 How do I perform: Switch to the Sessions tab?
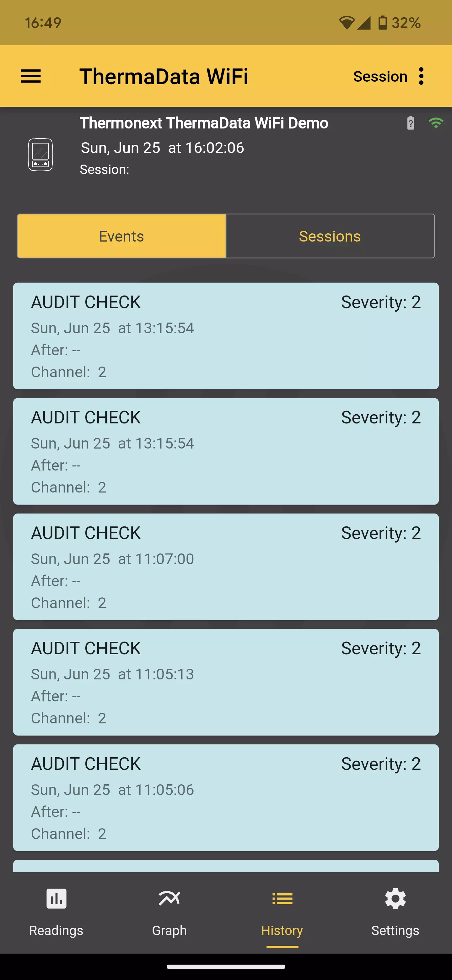click(x=330, y=236)
